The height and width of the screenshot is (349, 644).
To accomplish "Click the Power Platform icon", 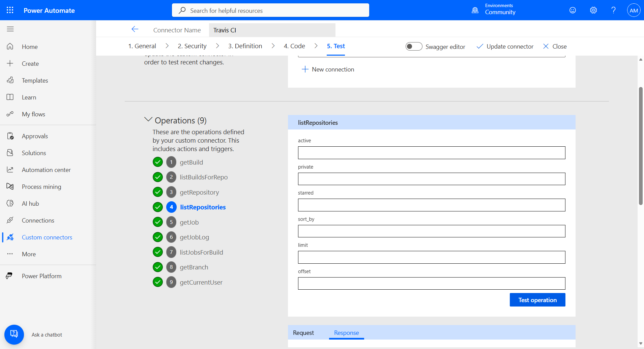I will 9,276.
